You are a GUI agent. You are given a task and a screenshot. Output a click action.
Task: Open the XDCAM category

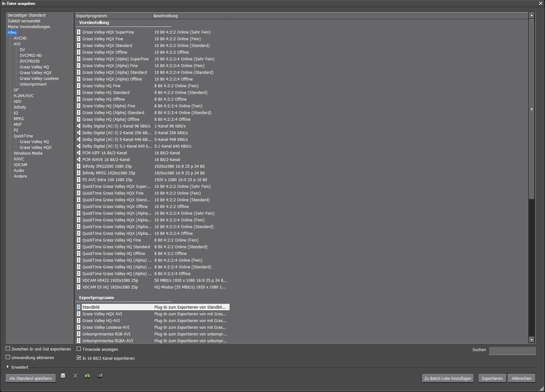pos(20,165)
